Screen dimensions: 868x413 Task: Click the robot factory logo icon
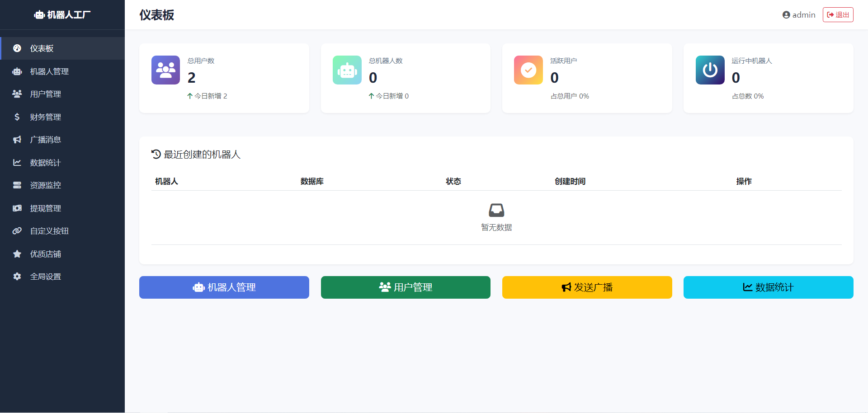[x=39, y=15]
